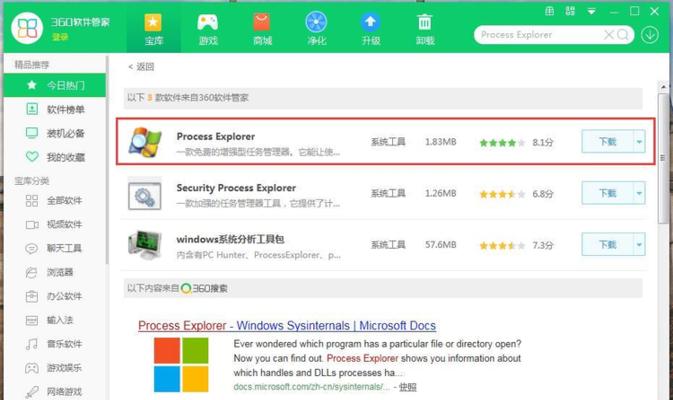673x400 pixels.
Task: Select 今日热门 in sidebar
Action: pos(55,85)
